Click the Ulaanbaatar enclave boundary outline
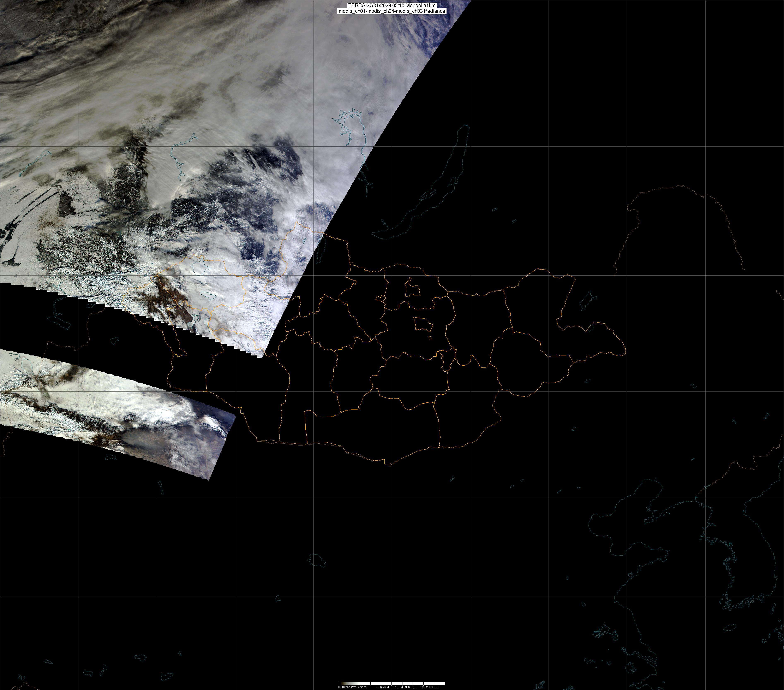 click(x=424, y=325)
